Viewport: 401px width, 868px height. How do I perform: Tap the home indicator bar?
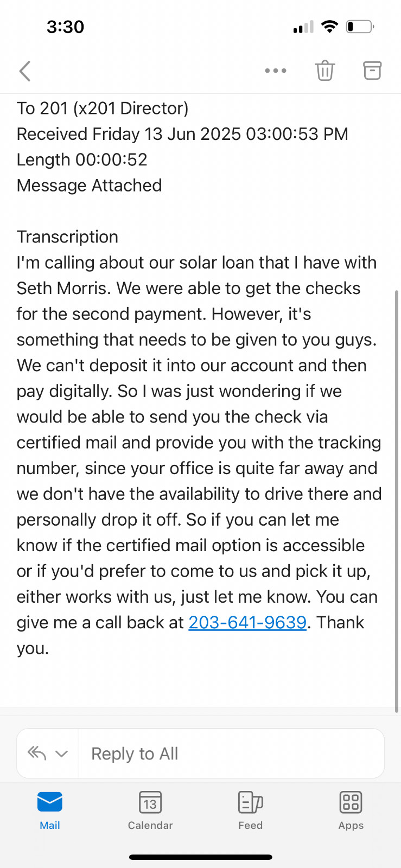201,857
